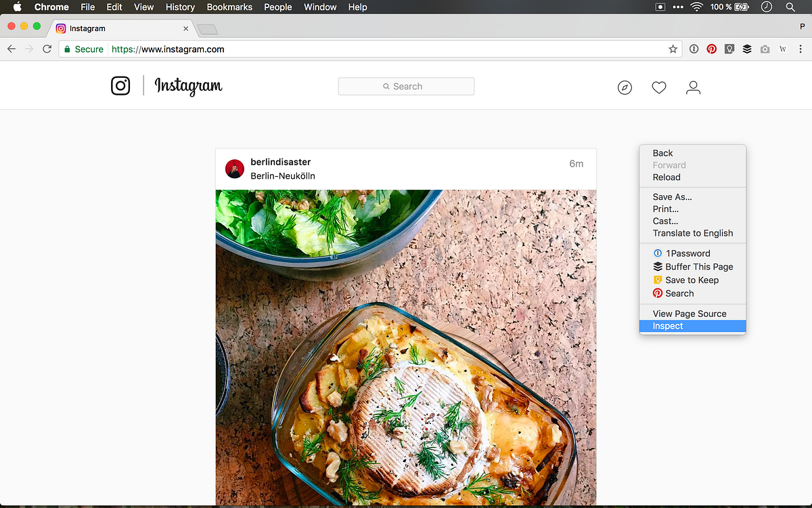Click the Instagram search field

click(406, 86)
